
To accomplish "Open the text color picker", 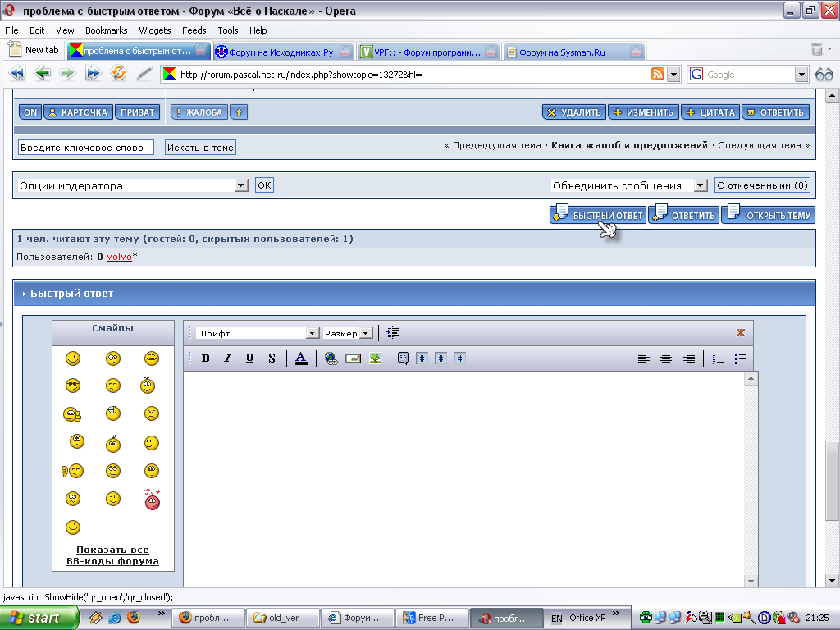I will click(x=301, y=358).
